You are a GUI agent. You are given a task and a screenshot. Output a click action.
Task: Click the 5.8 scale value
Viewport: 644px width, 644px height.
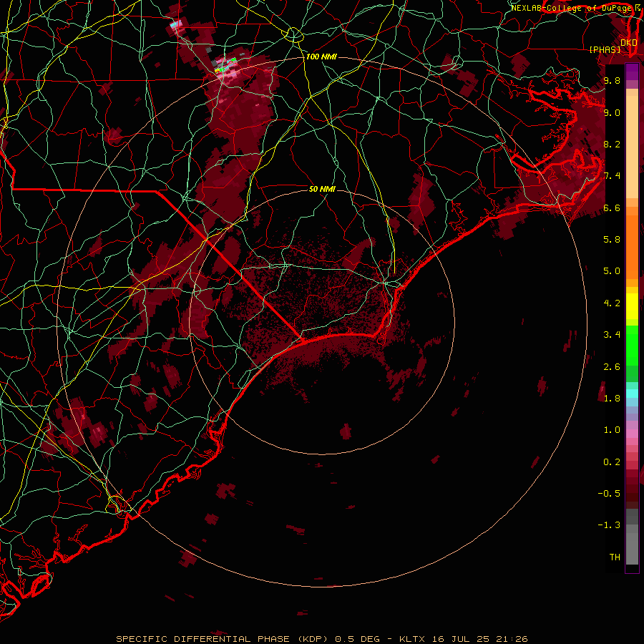point(612,240)
